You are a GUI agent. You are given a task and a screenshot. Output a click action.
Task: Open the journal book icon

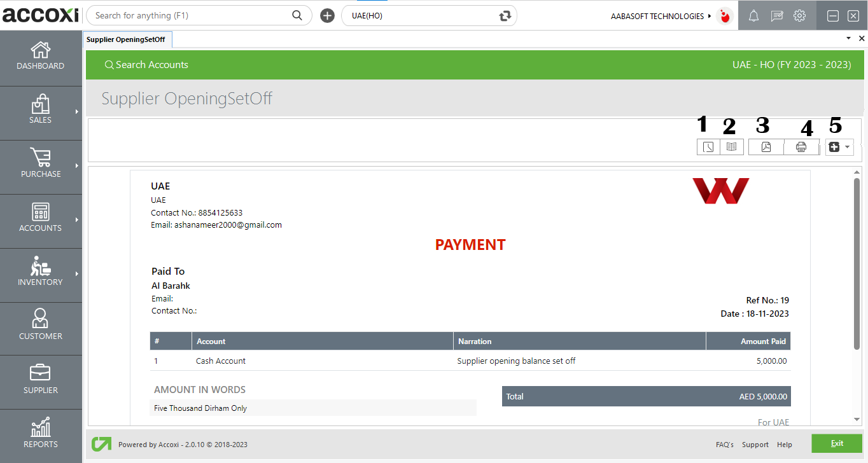coord(731,147)
